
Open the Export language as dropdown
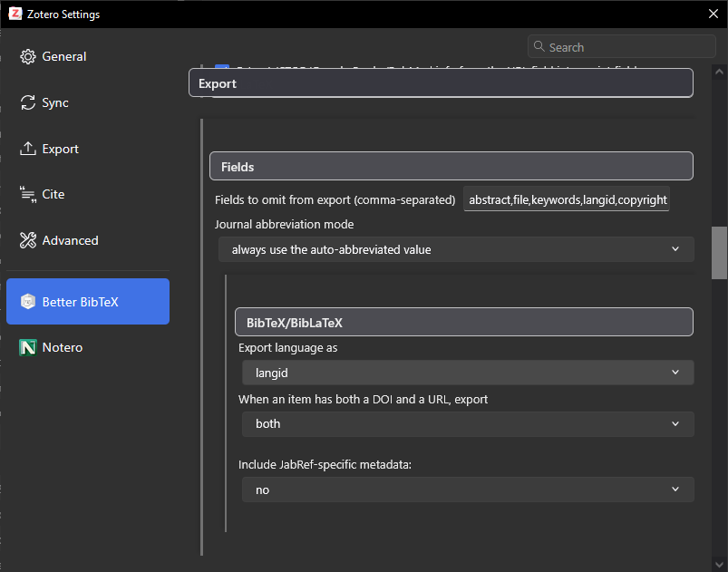[x=468, y=373]
